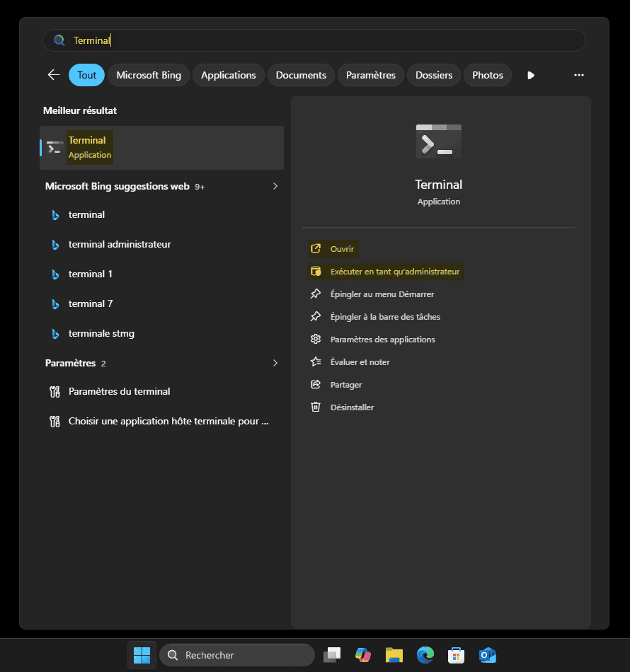Click Partager action
This screenshot has height=672, width=630.
point(336,385)
